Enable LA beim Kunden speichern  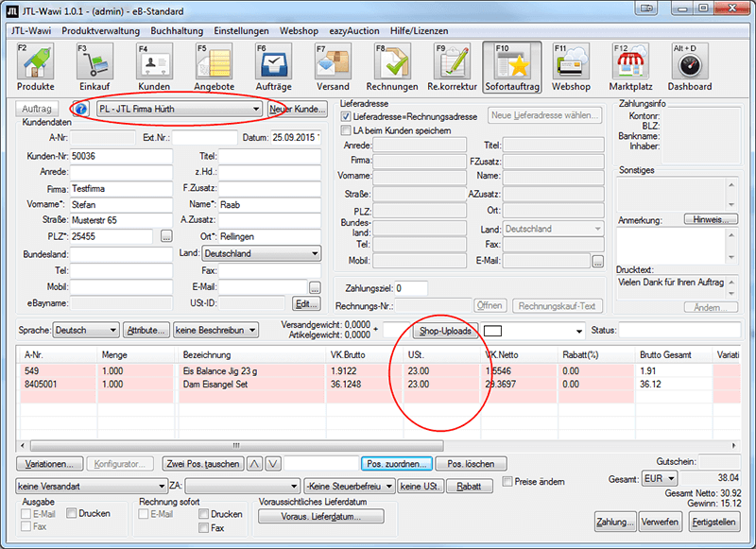346,130
